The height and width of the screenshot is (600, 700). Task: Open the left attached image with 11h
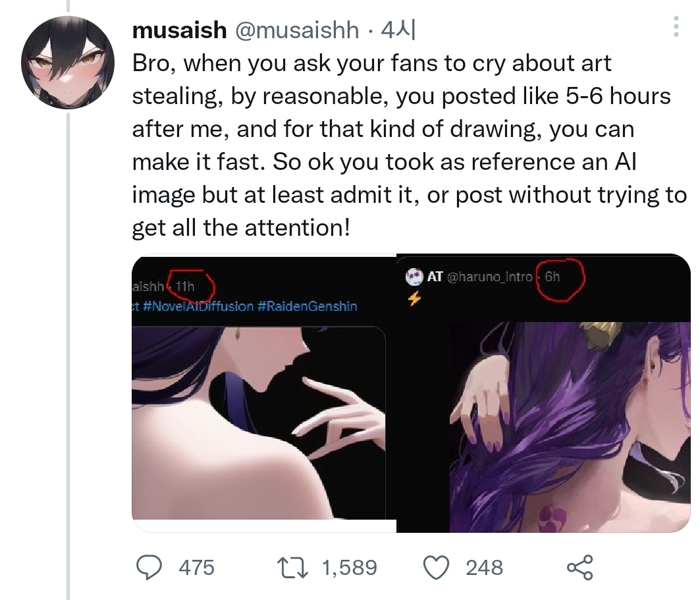(x=263, y=422)
